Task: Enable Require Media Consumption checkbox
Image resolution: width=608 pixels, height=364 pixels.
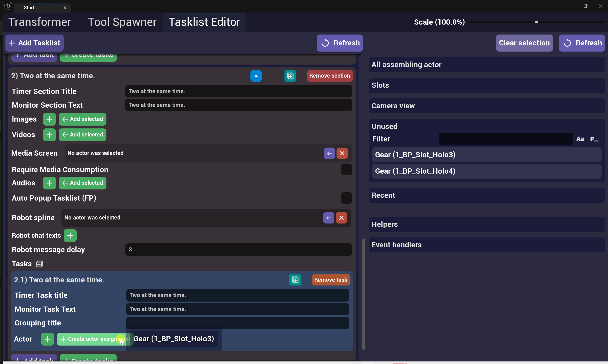Action: click(x=346, y=170)
